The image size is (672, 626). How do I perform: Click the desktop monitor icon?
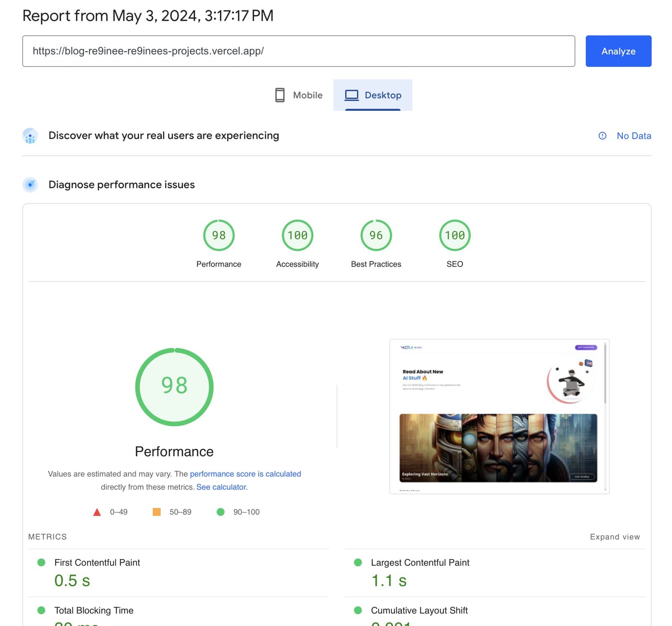pos(352,95)
